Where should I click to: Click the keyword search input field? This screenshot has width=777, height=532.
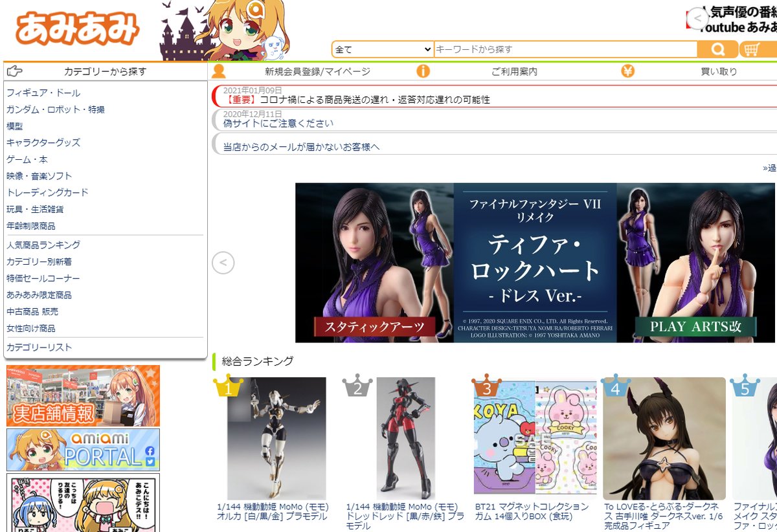[565, 50]
